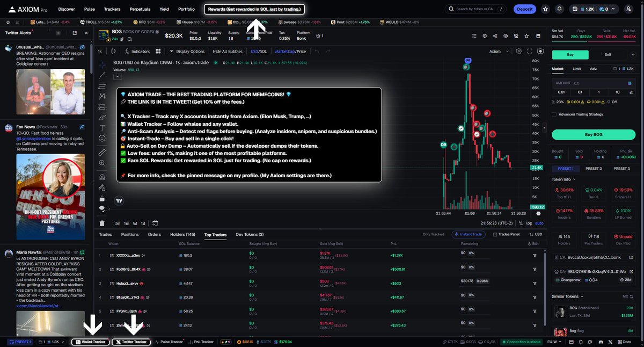
Task: Click the token search box at top
Action: pos(475,9)
